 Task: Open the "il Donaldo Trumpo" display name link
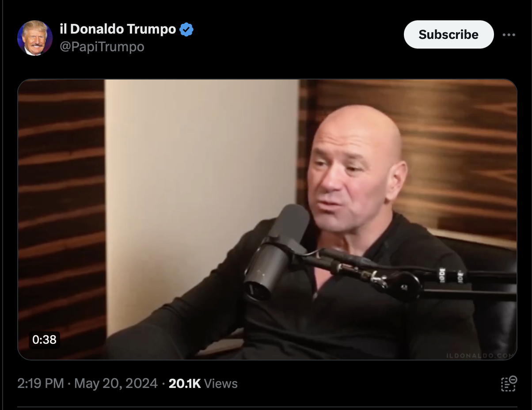[x=118, y=29]
